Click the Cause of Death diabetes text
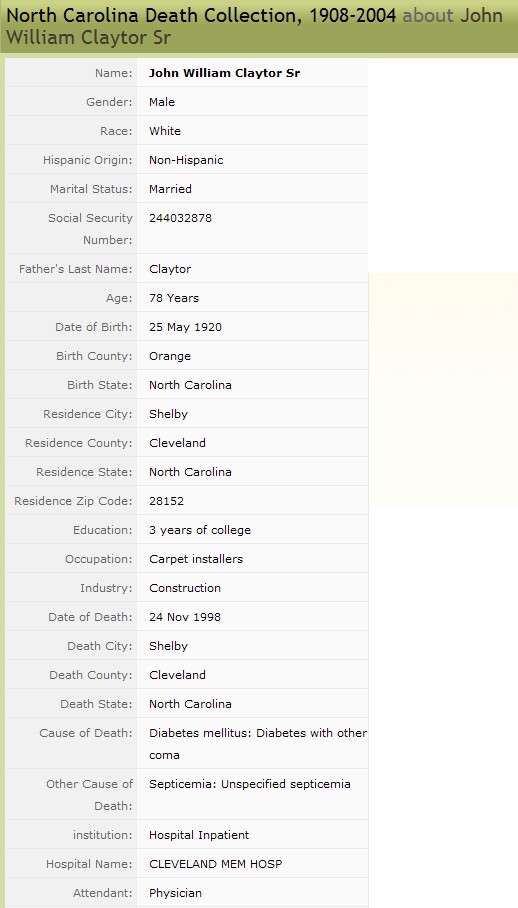 [x=258, y=744]
